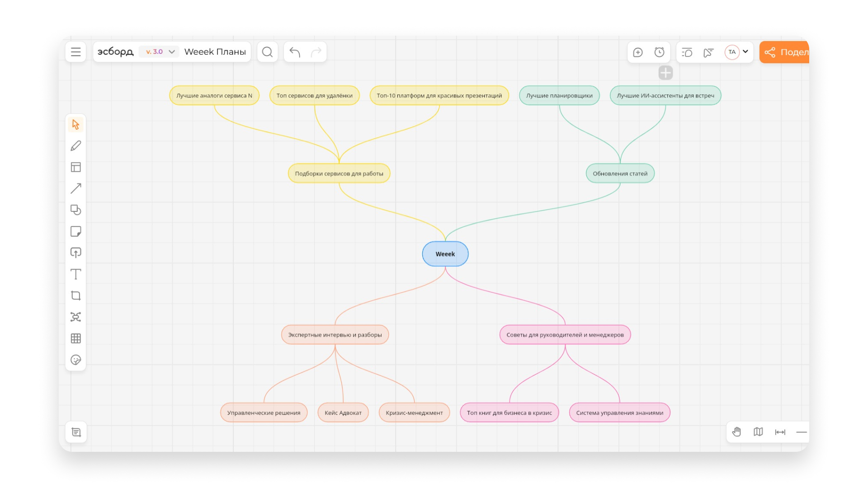Open the search magnifier icon

[267, 52]
